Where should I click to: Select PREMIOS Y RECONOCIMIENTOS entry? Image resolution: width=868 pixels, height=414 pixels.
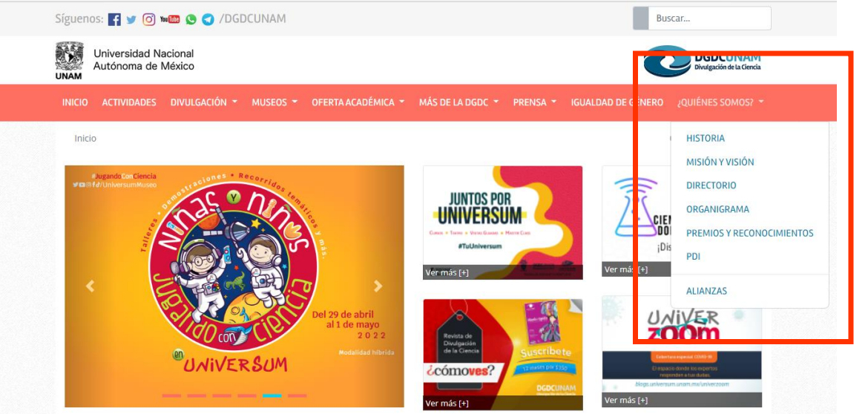point(749,233)
